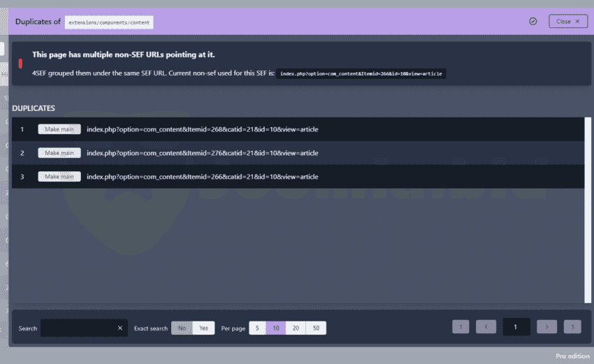Image resolution: width=594 pixels, height=364 pixels.
Task: Show 20 items per page
Action: (x=296, y=328)
